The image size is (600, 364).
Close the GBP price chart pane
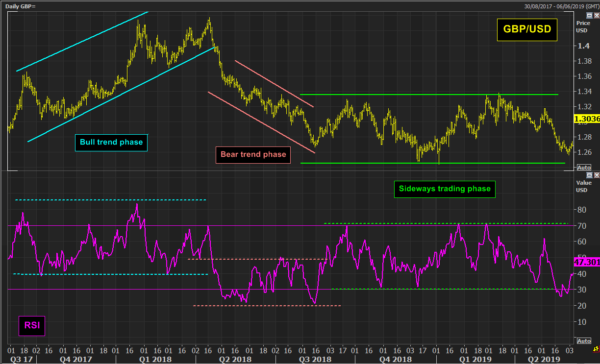pyautogui.click(x=596, y=16)
